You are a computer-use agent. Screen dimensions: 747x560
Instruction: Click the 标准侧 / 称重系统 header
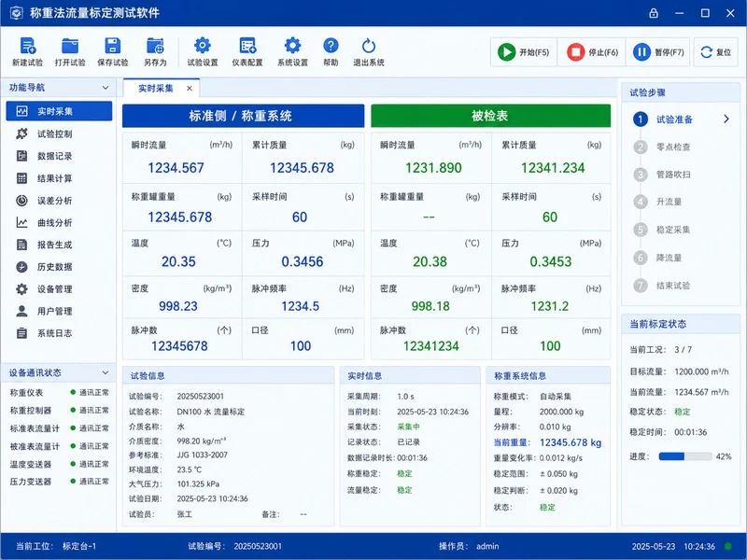(243, 116)
